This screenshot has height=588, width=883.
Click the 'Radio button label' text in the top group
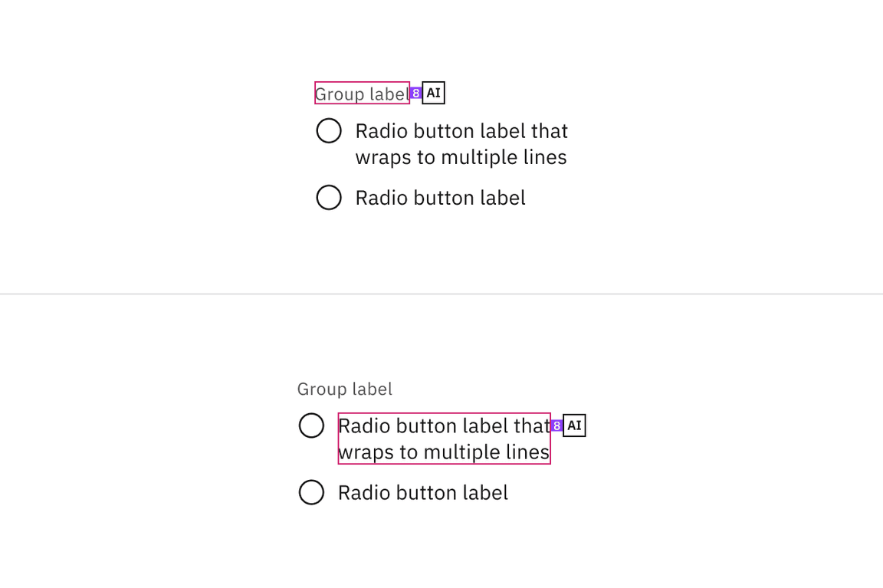(x=440, y=197)
